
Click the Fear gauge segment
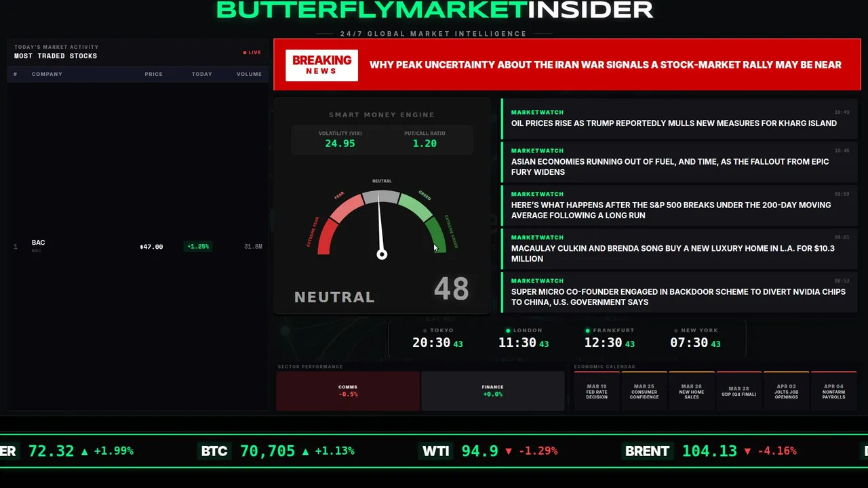tap(347, 207)
